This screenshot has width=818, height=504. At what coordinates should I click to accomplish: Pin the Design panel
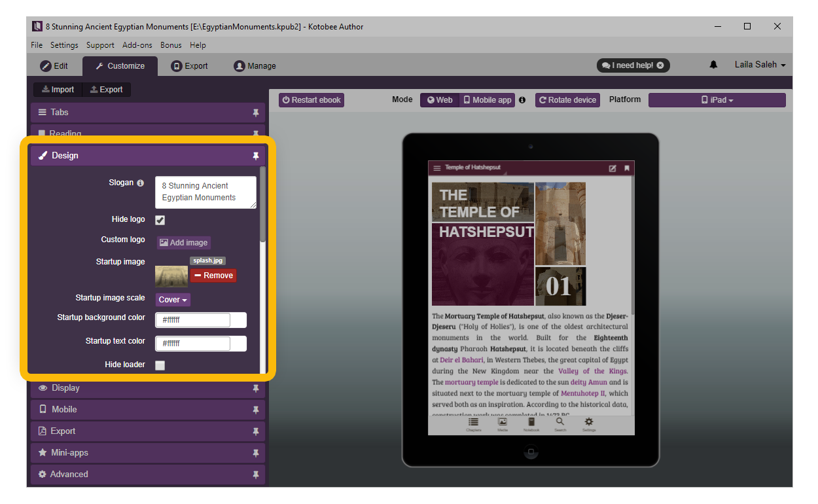point(256,156)
